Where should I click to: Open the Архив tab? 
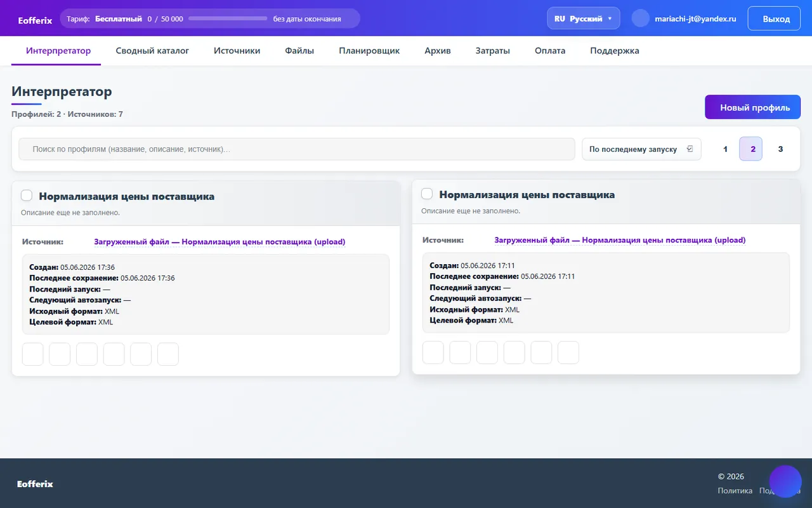438,51
